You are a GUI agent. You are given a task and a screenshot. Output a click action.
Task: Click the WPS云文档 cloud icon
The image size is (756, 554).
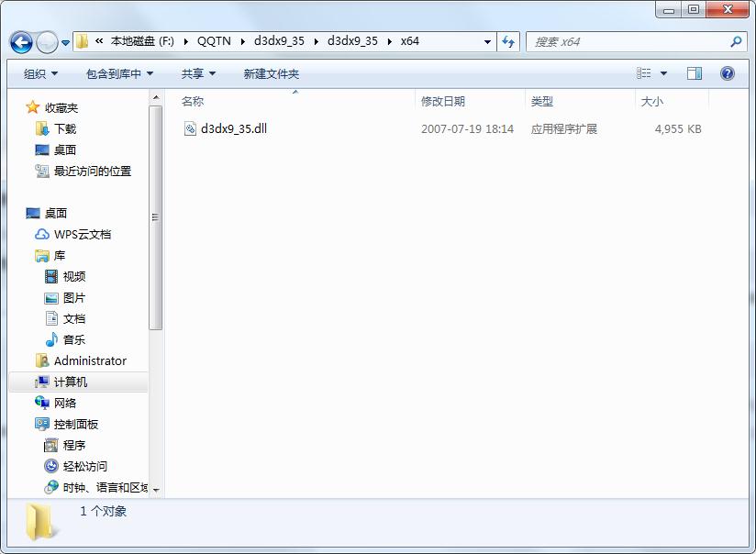coord(42,234)
